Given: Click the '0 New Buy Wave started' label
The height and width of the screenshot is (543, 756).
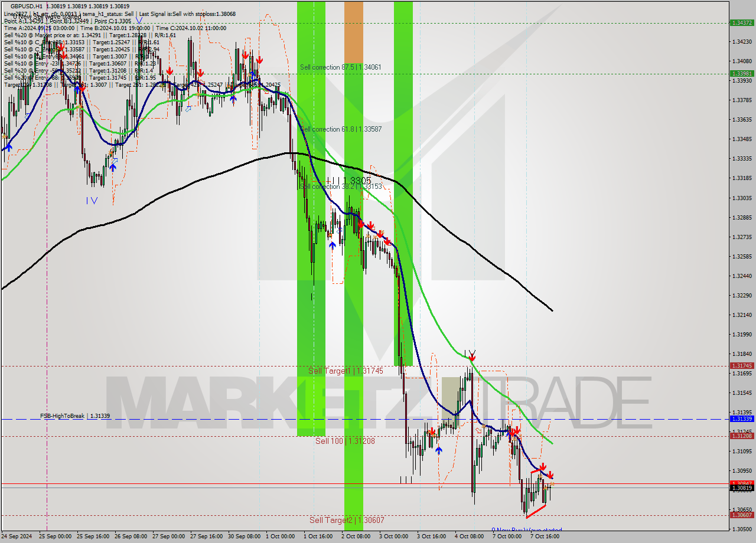Looking at the screenshot, I should point(527,530).
